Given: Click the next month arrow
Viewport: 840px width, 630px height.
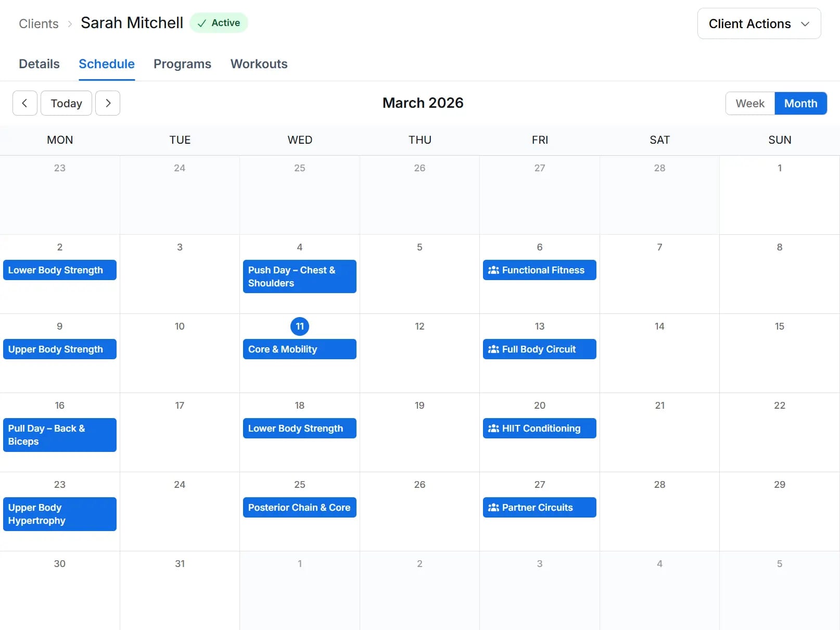Looking at the screenshot, I should pyautogui.click(x=108, y=103).
